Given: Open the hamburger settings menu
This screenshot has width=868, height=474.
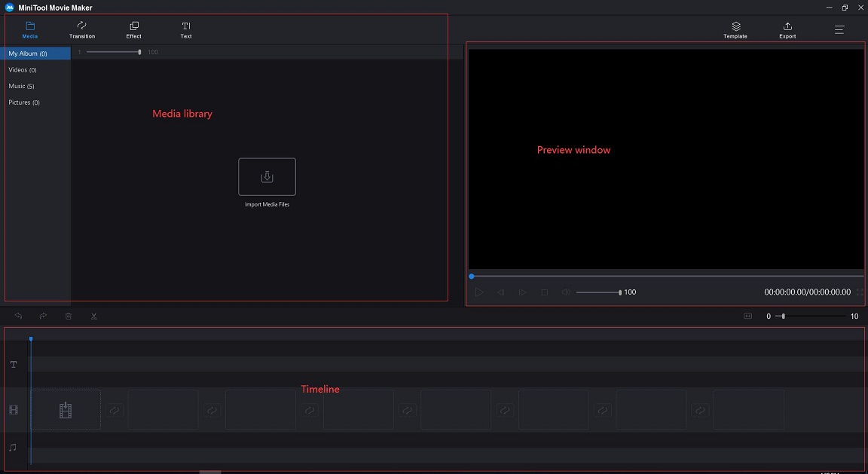Looking at the screenshot, I should (x=839, y=29).
